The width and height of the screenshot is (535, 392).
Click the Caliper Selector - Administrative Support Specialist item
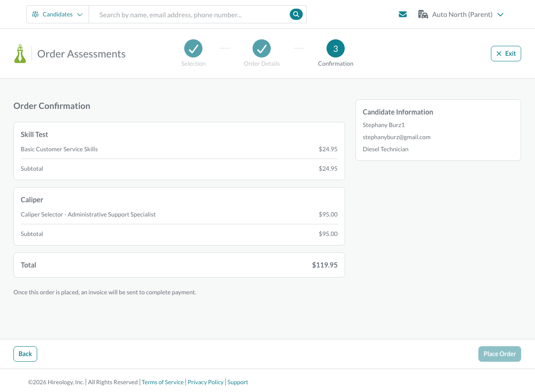88,214
